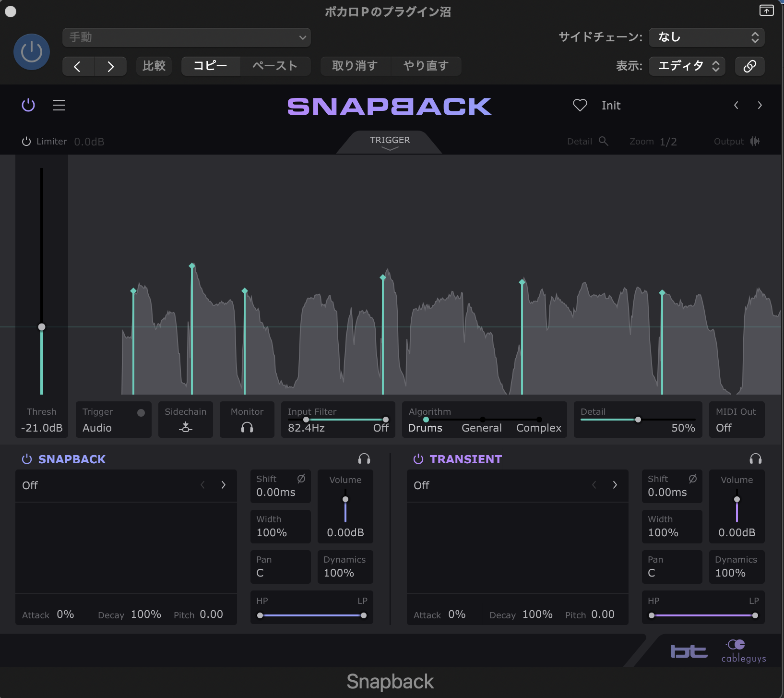
Task: Click the コピー copy button
Action: coord(211,66)
